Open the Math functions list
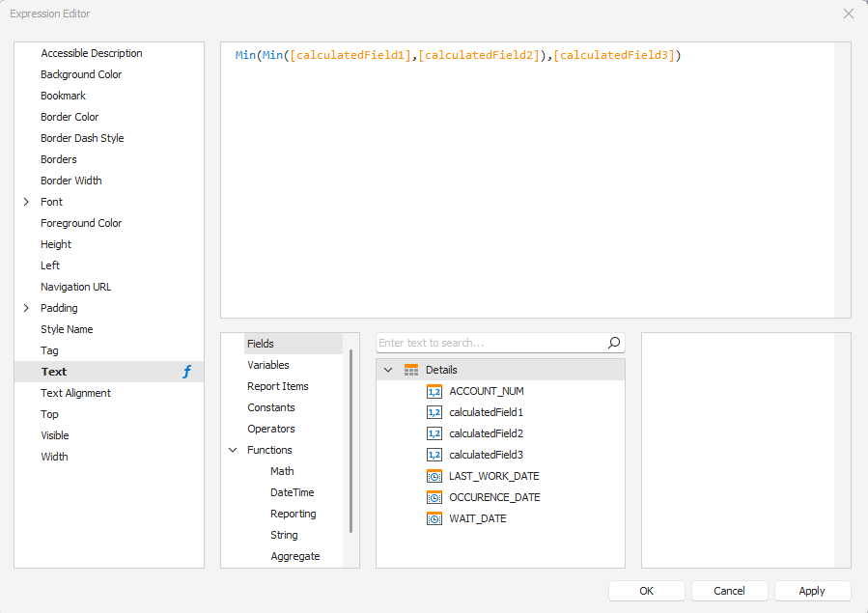This screenshot has height=613, width=868. tap(282, 471)
